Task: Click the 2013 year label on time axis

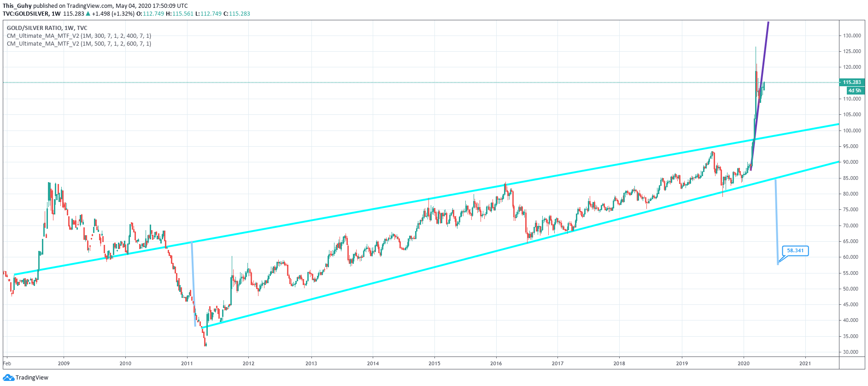Action: [x=311, y=363]
